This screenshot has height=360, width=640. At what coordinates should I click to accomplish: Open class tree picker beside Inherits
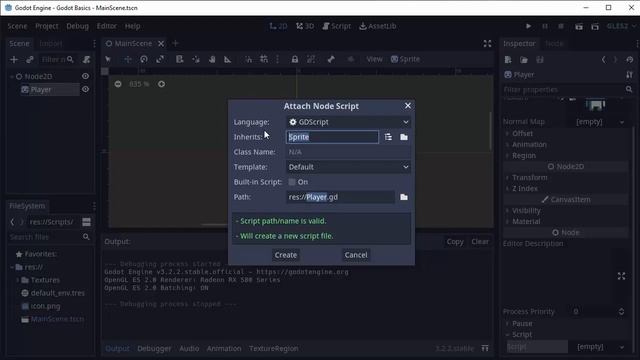pos(388,137)
